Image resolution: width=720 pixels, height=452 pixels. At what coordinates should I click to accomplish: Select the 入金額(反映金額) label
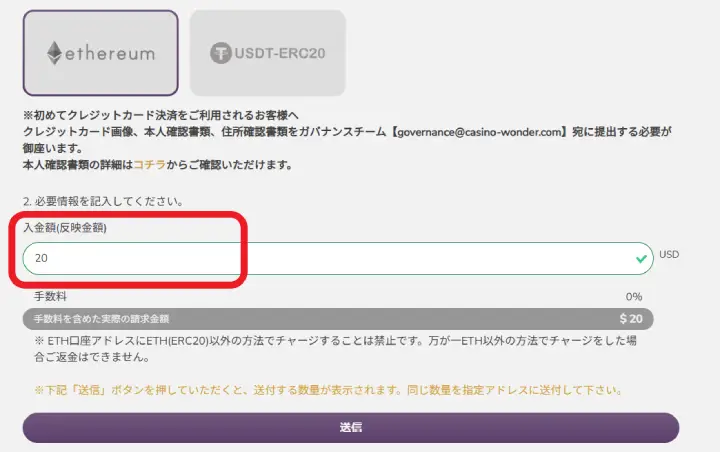coord(65,227)
